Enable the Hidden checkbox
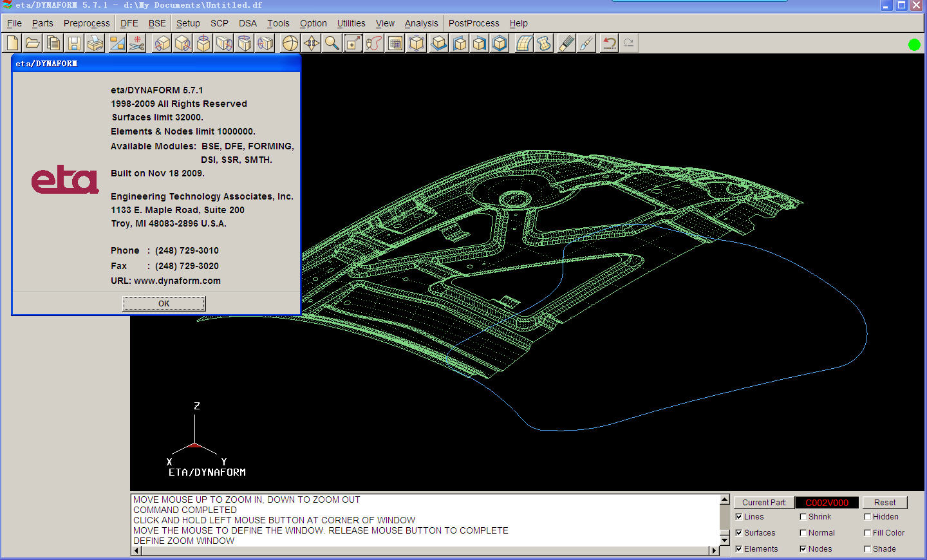Screen dimensions: 927x560 [867, 516]
